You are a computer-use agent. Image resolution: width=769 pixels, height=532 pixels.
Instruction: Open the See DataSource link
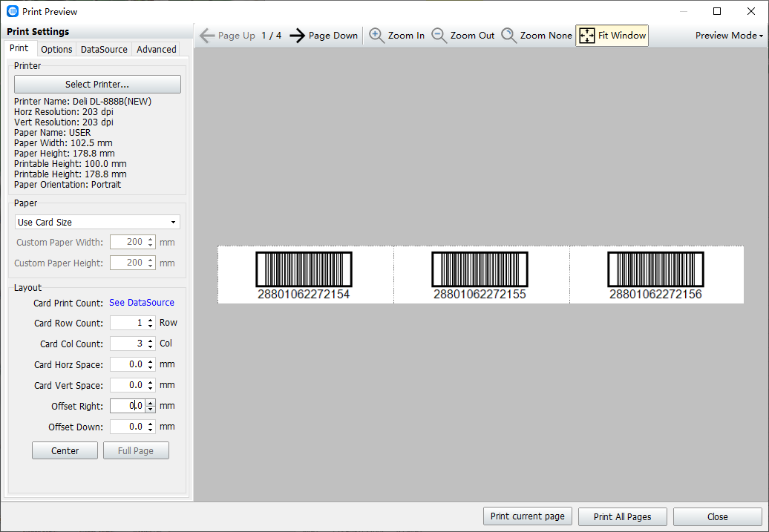coord(142,303)
